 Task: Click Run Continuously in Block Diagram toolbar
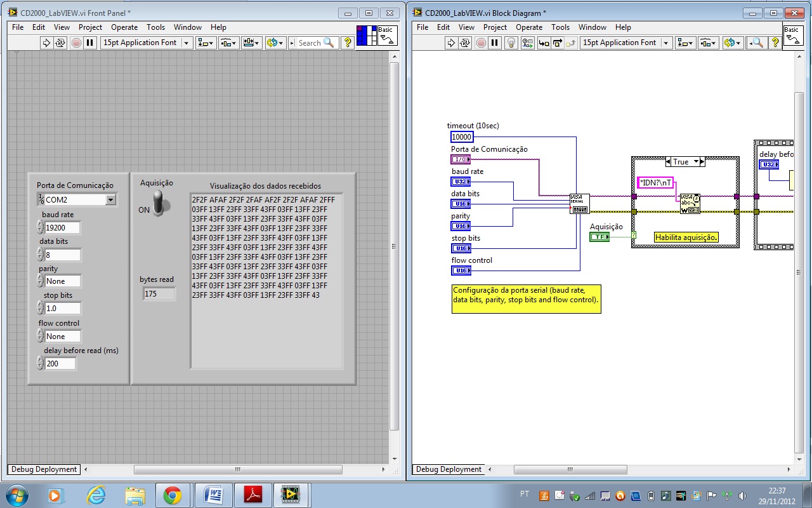tap(466, 43)
